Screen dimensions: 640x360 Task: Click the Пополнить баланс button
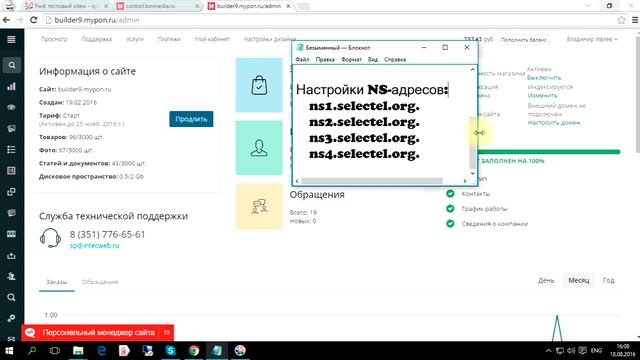tap(524, 40)
